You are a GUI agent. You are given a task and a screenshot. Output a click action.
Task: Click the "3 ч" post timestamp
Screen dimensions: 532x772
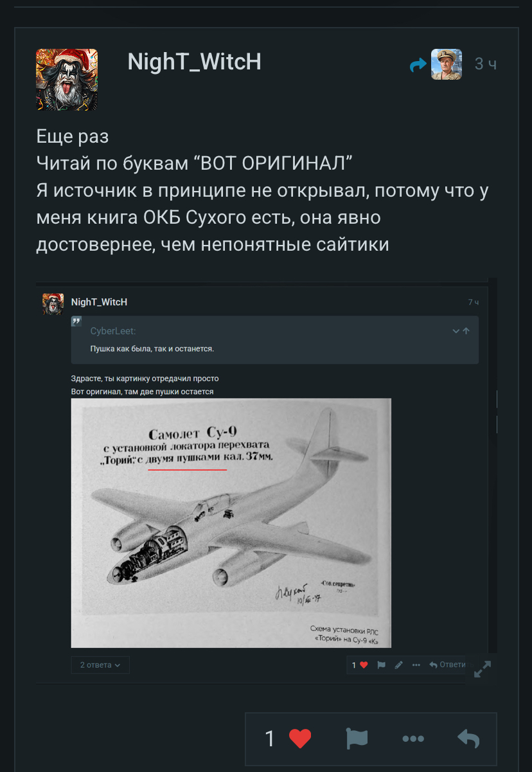(x=485, y=64)
